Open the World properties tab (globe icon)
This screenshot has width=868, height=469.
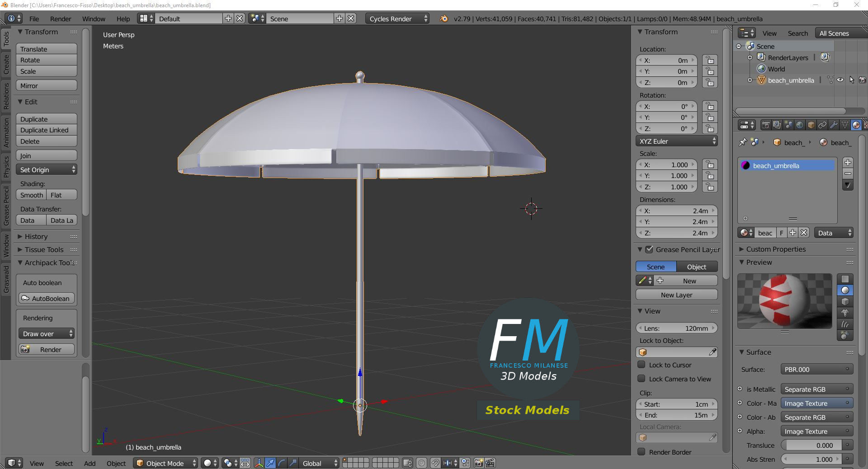(800, 125)
